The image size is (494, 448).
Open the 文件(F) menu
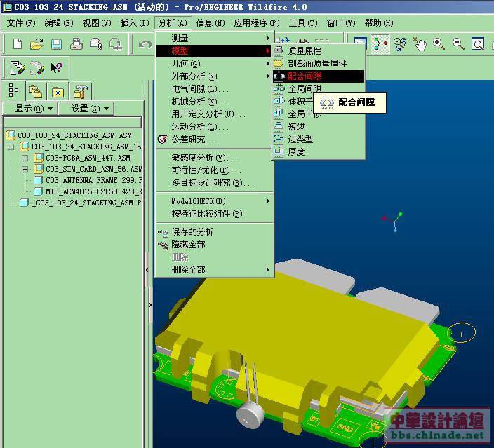(x=21, y=23)
